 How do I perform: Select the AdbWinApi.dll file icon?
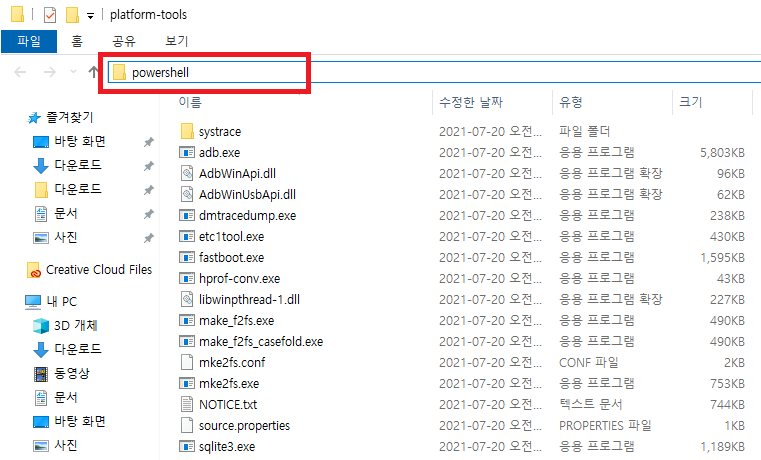(187, 173)
